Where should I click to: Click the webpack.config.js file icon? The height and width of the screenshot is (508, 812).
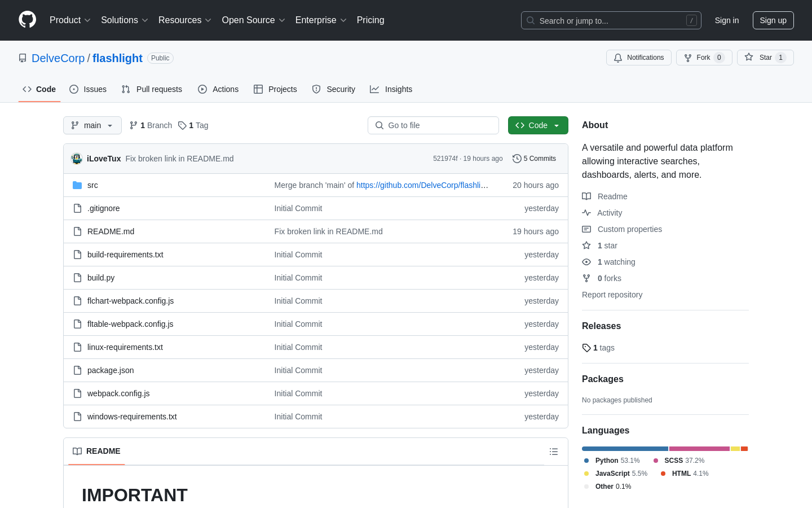tap(77, 393)
